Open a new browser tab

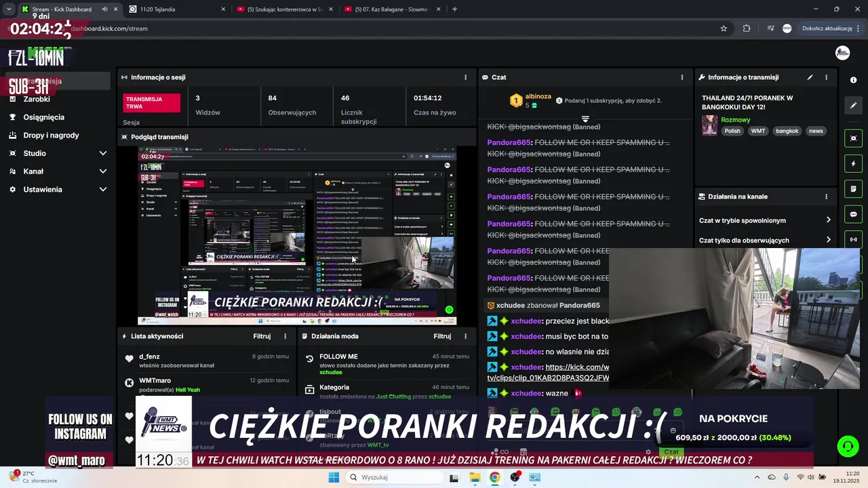coord(454,9)
